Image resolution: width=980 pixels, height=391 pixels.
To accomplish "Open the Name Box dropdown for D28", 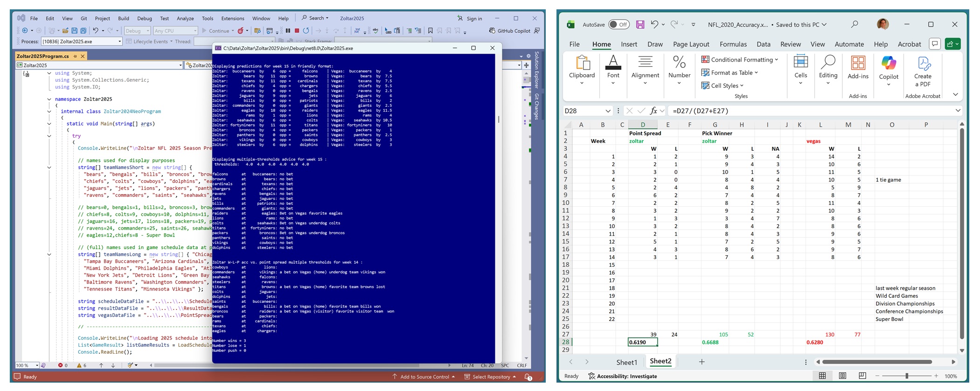I will (x=608, y=111).
